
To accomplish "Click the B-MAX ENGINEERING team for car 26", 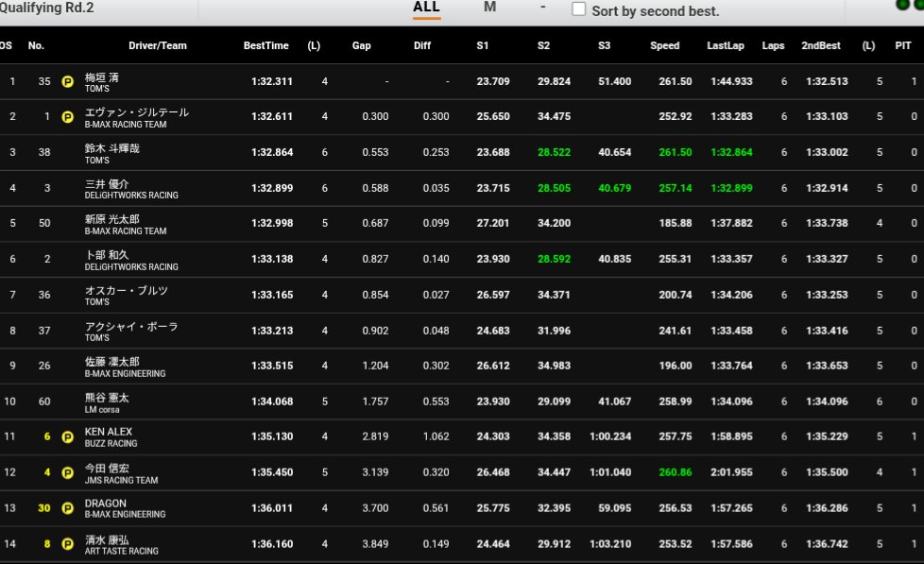I will 125,374.
